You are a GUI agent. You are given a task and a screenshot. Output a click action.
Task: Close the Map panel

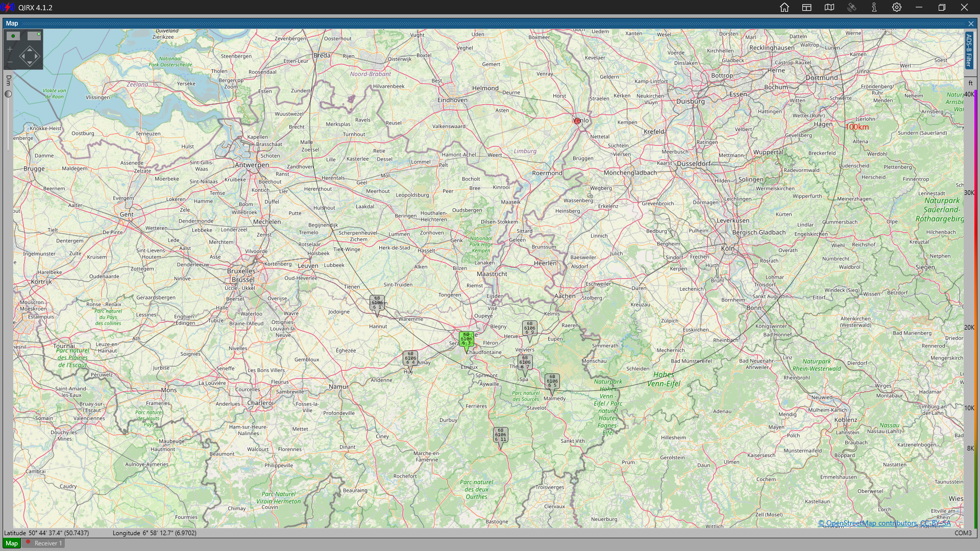point(971,23)
